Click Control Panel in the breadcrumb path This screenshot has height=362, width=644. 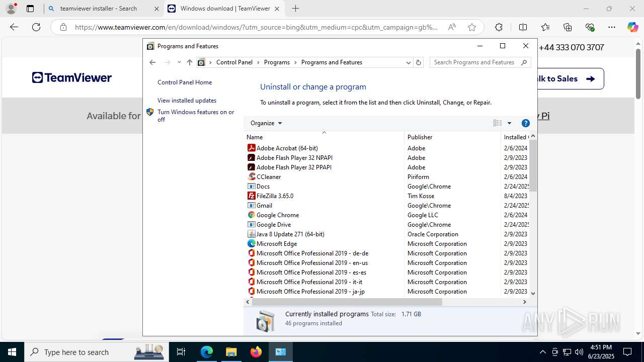(x=234, y=62)
